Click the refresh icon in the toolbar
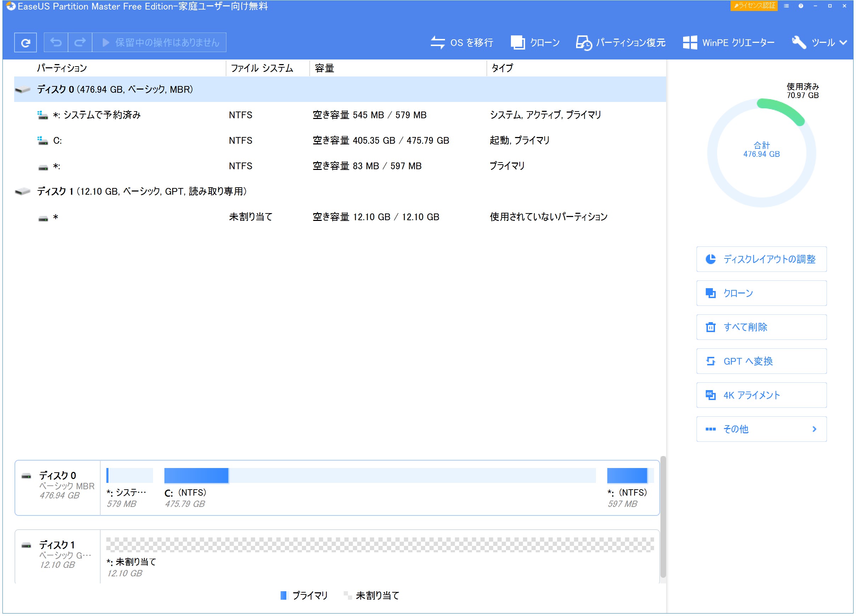Screen dimensions: 856x616 (x=25, y=42)
